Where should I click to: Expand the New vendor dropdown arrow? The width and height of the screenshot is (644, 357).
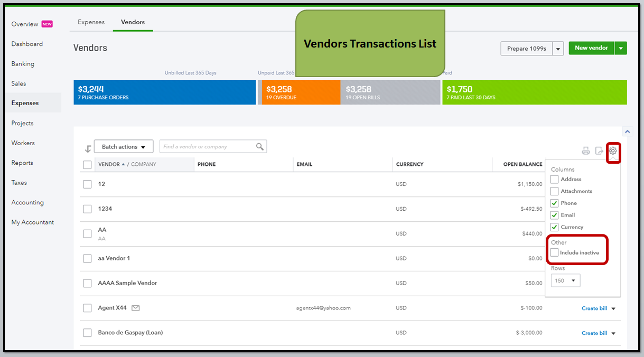click(x=621, y=49)
